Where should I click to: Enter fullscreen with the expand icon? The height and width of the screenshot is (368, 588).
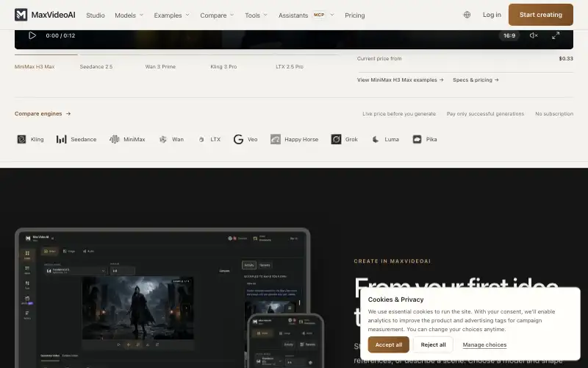[556, 35]
